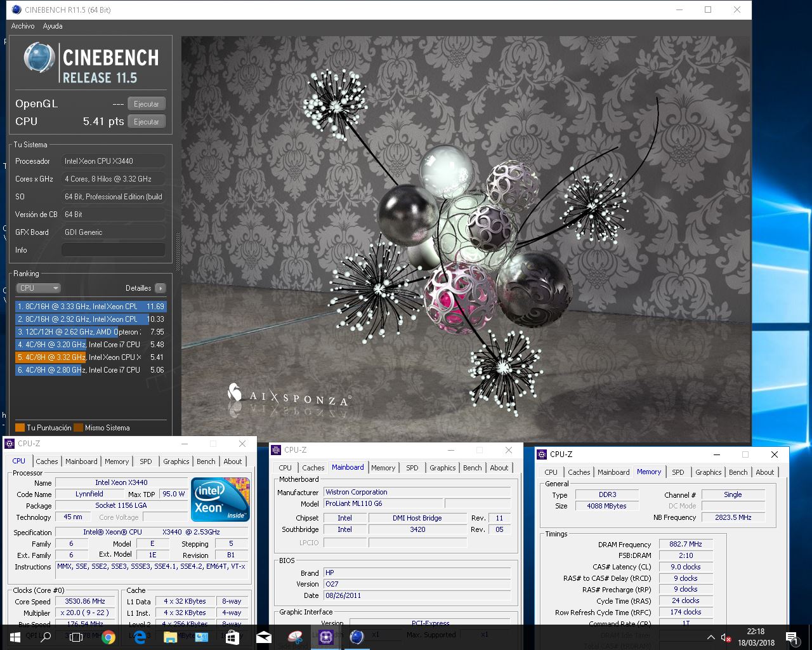Click title bar icon of right CPU-Z window

pos(542,454)
